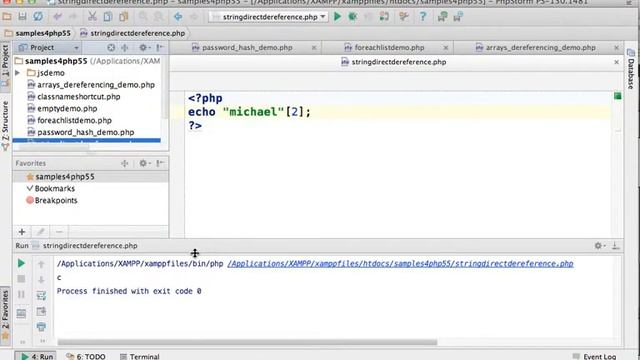This screenshot has width=640, height=360.
Task: Click the listen for debug connections icon
Action: pos(384,17)
